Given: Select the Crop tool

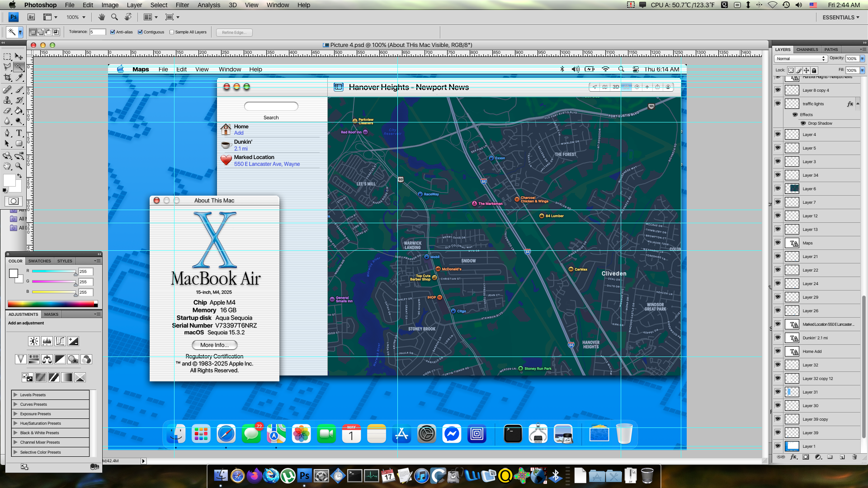Looking at the screenshot, I should pos(7,78).
